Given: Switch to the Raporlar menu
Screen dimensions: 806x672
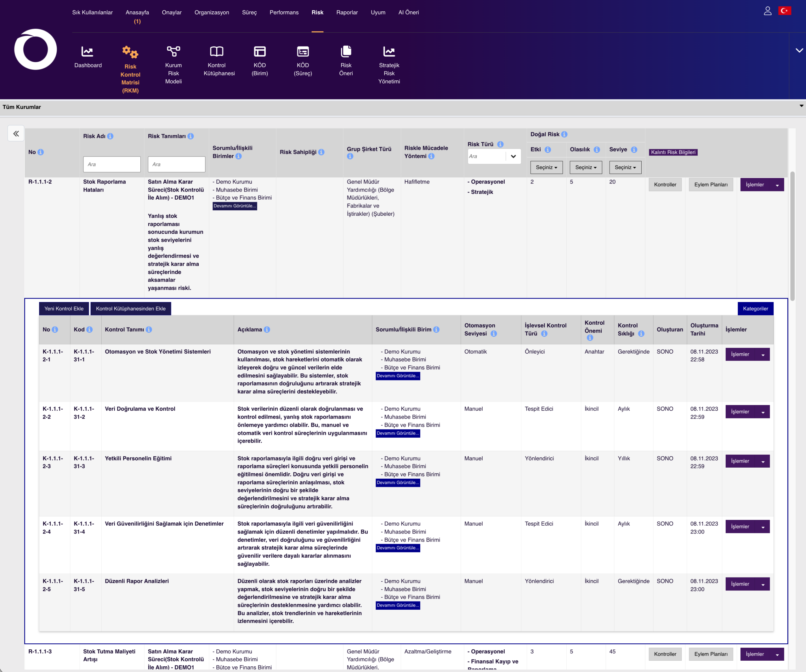Looking at the screenshot, I should pyautogui.click(x=347, y=12).
